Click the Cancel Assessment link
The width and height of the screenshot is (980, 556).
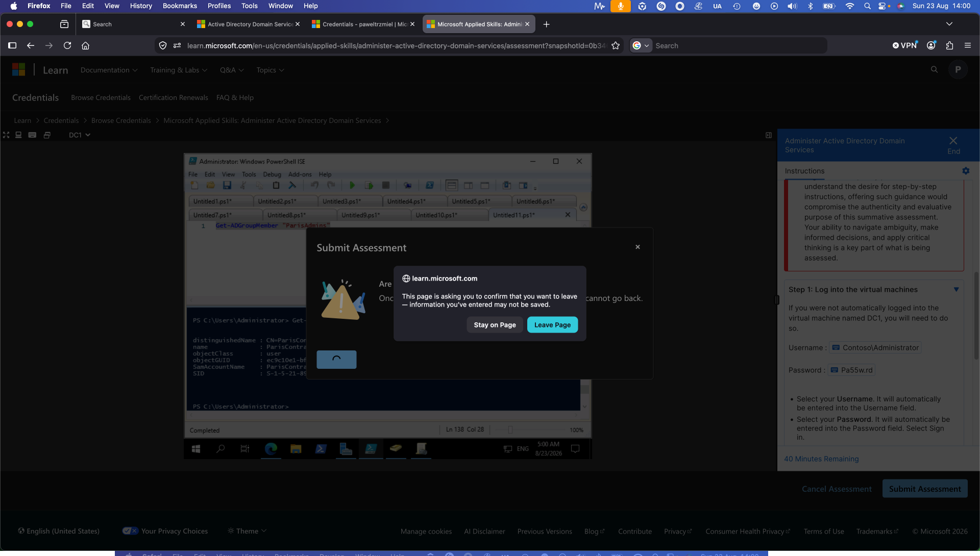[837, 489]
